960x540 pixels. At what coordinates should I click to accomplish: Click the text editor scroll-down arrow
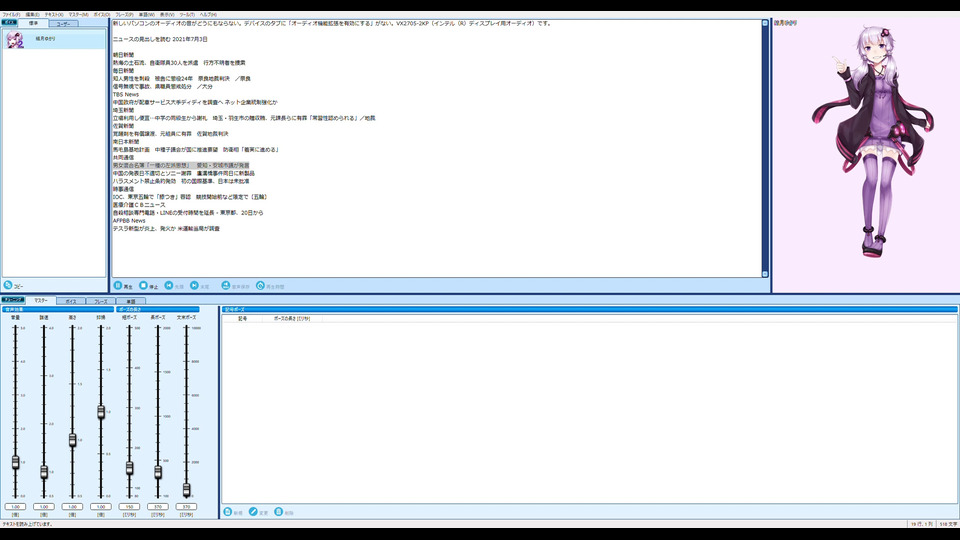(x=765, y=274)
